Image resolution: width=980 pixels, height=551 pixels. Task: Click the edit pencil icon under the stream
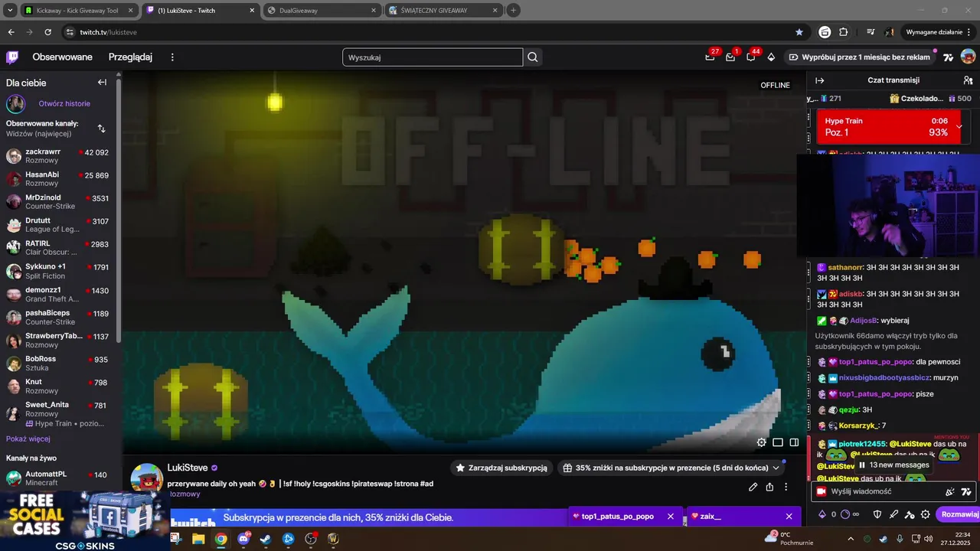[x=753, y=487]
